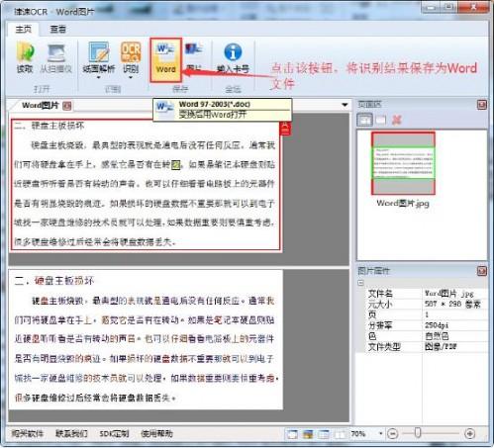Click the scanned image heading in upper pane
494x448 pixels.
tap(49, 126)
